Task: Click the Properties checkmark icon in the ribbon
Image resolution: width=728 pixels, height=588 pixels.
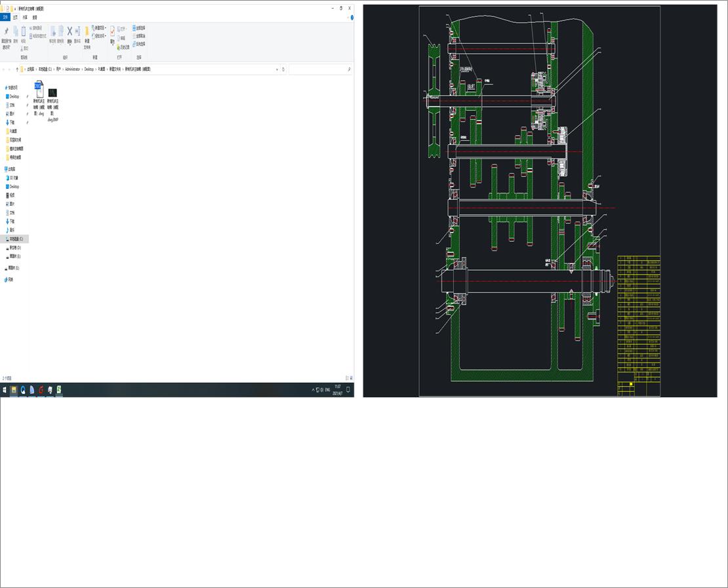Action: [112, 31]
